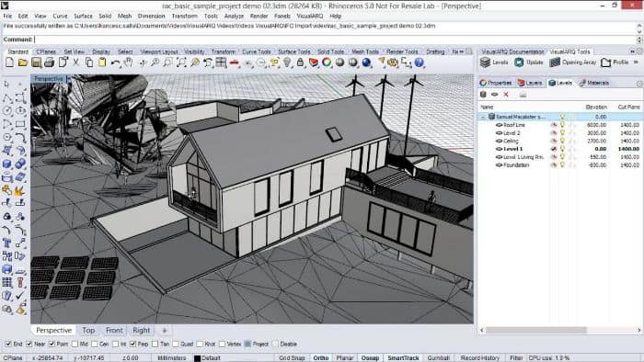The image size is (644, 362).
Task: Switch to the Curve Tools toolbar tab
Action: click(257, 51)
